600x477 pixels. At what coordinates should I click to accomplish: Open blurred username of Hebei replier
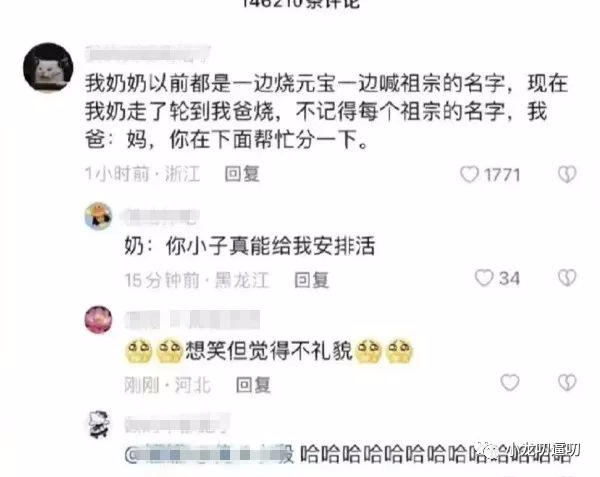[192, 320]
